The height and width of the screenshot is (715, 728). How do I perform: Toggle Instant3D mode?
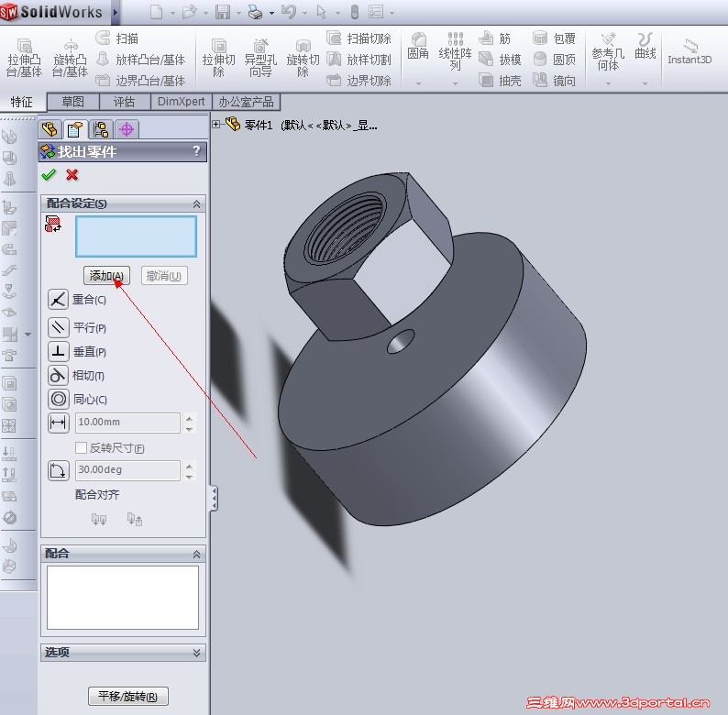[x=689, y=52]
